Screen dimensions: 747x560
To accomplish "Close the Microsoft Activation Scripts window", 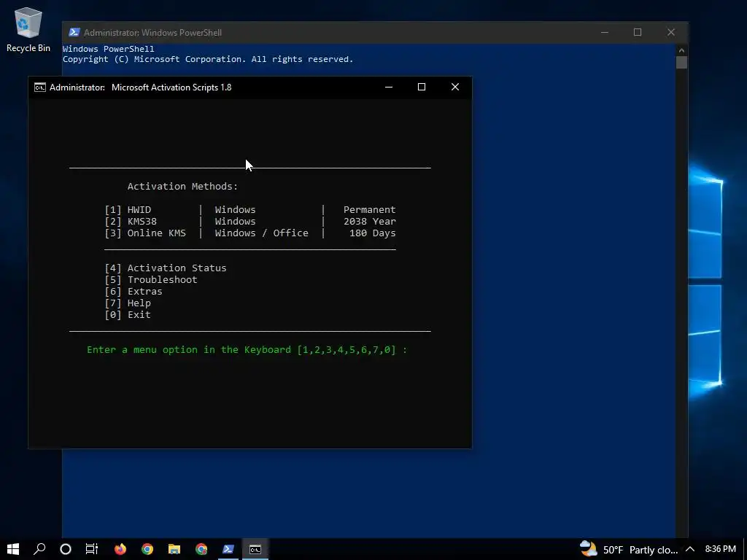I will click(455, 87).
